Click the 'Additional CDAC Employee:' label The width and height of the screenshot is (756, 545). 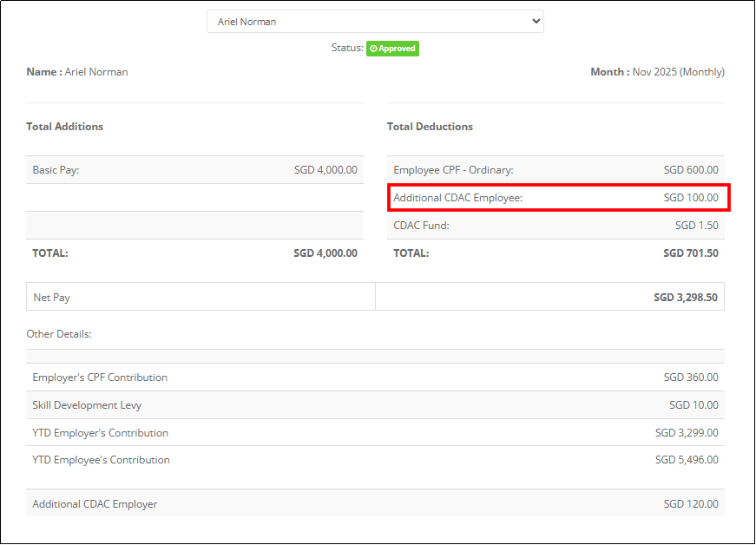(x=458, y=198)
